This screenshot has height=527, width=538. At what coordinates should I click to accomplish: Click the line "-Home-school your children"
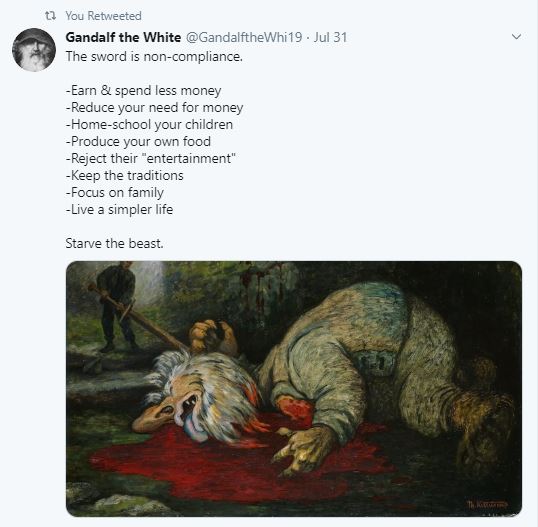click(149, 125)
